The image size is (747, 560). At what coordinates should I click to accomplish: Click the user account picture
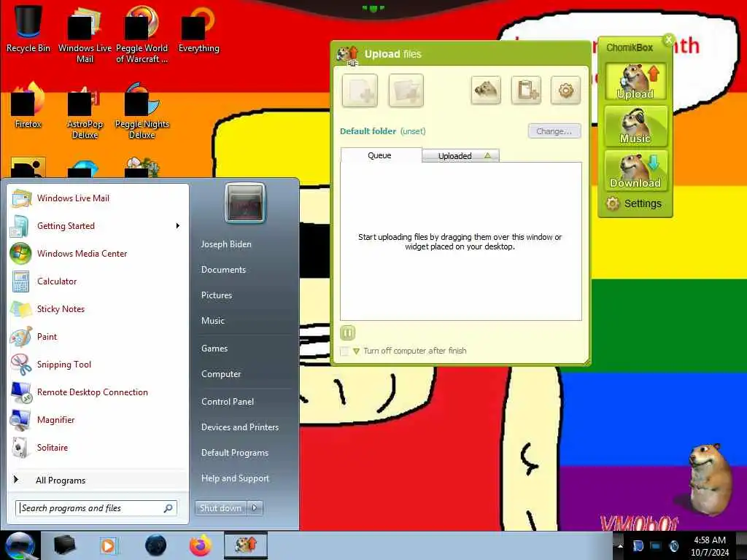pyautogui.click(x=245, y=203)
